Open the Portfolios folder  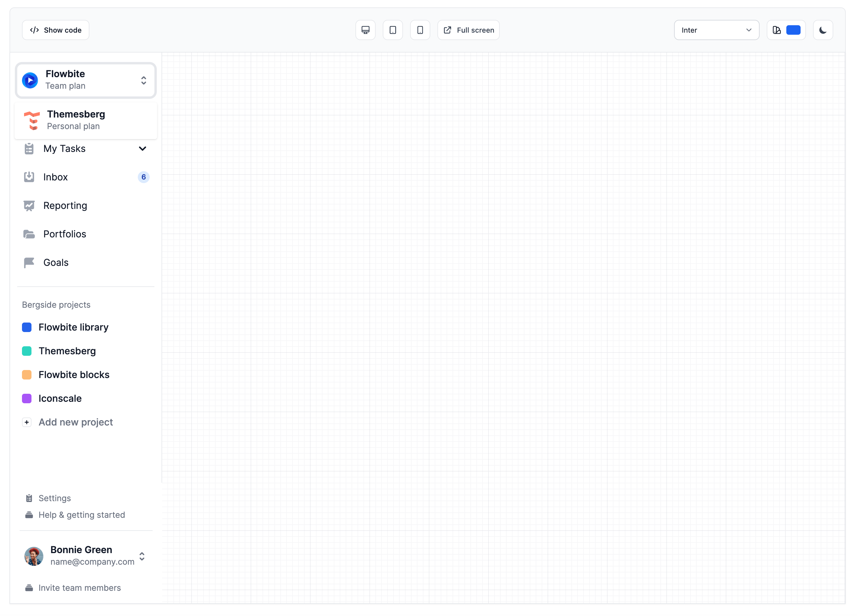[x=65, y=234]
